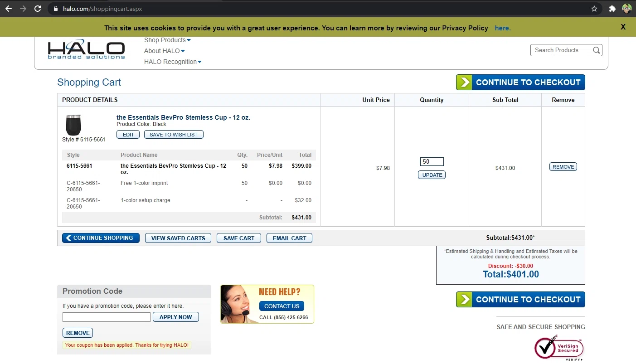
Task: Click the top Continue to Checkout button
Action: 520,83
